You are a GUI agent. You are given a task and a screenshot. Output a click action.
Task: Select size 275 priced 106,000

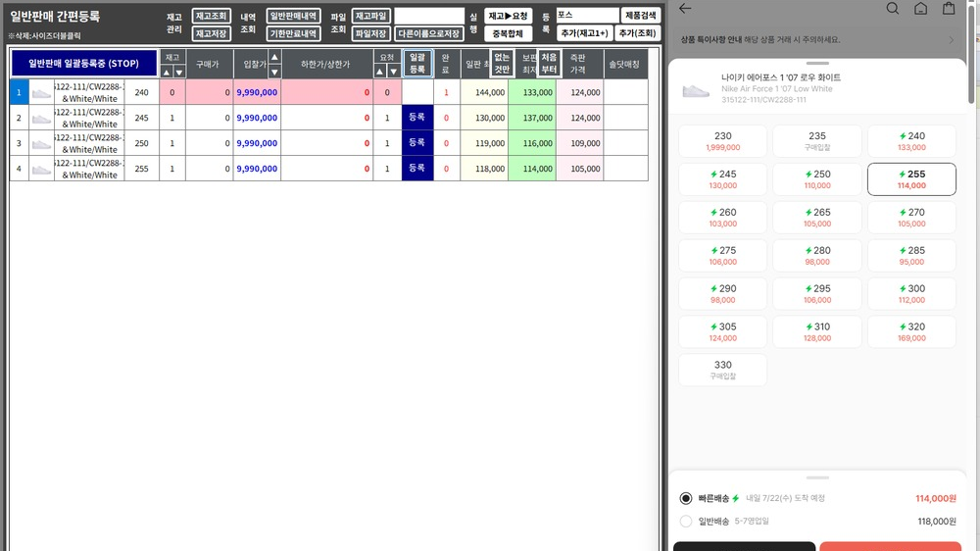[x=722, y=256]
